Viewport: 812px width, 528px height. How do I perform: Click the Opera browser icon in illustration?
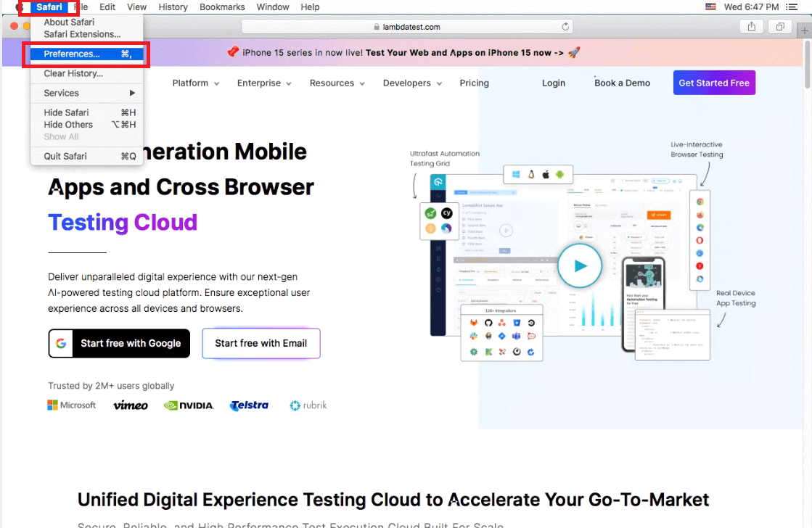700,240
